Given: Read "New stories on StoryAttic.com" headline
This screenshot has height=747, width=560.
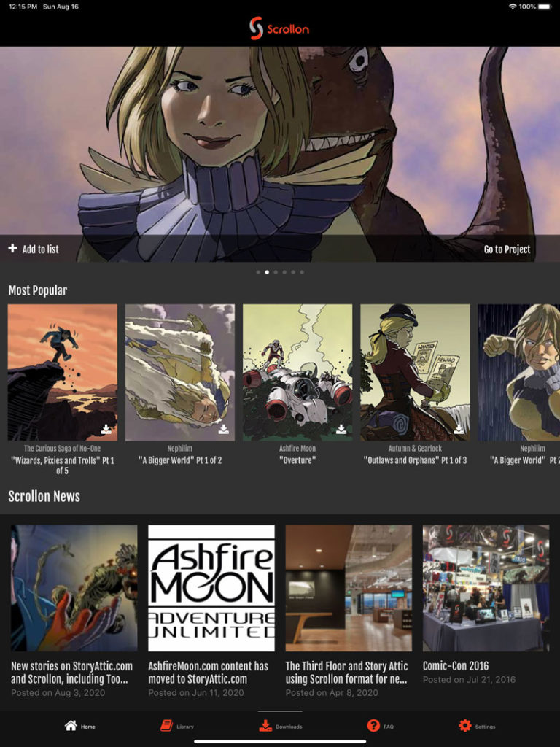Looking at the screenshot, I should (72, 672).
